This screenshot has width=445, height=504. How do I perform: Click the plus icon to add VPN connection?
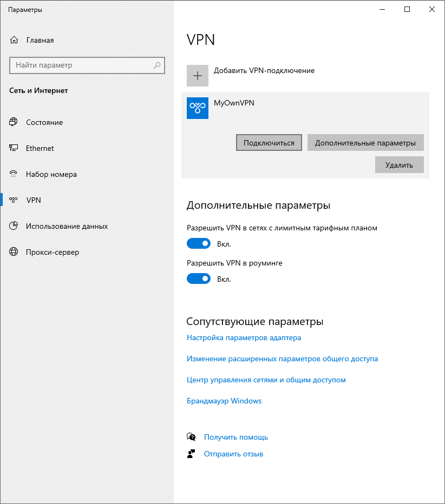(x=197, y=76)
